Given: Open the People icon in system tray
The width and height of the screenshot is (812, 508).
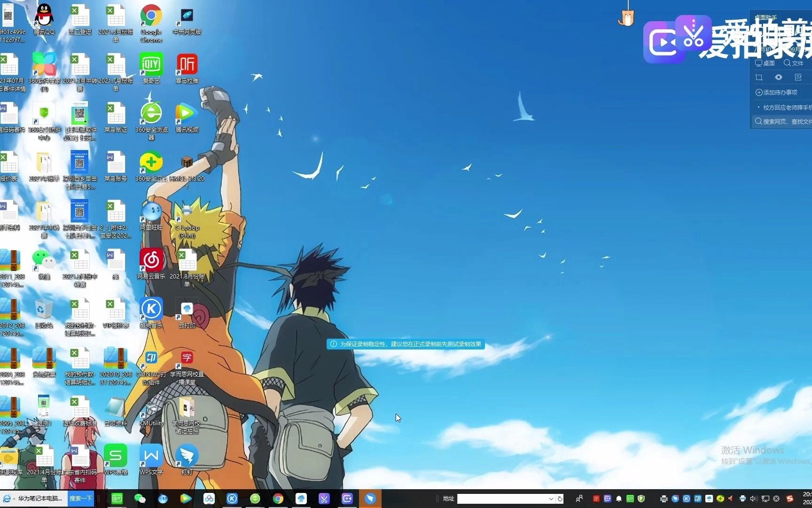Looking at the screenshot, I should [579, 499].
